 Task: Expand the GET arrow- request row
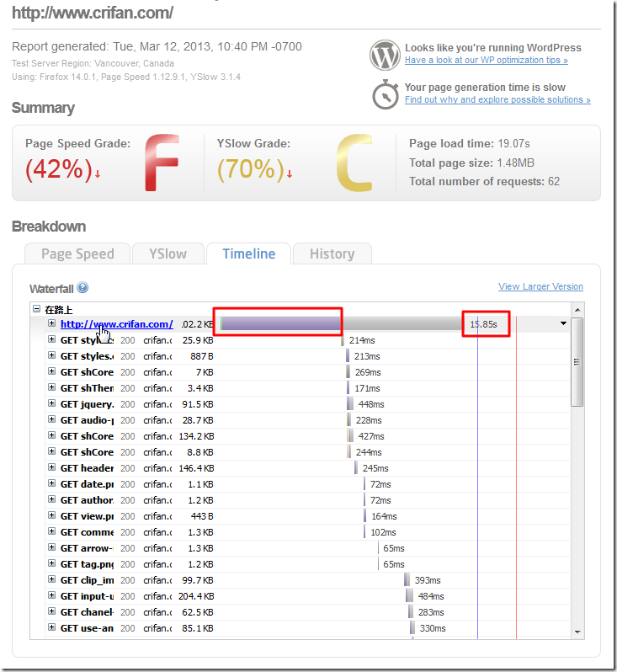click(52, 547)
